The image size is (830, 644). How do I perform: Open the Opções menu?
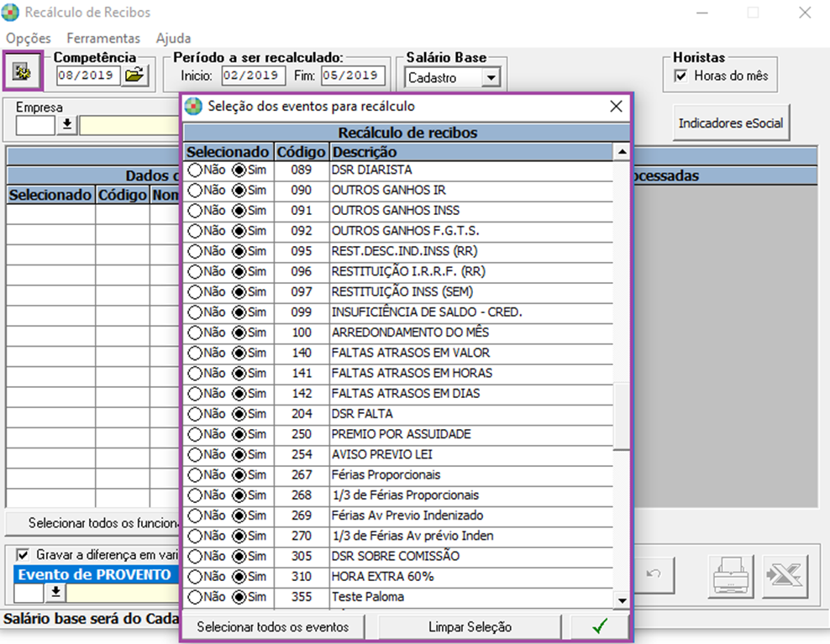pos(29,38)
